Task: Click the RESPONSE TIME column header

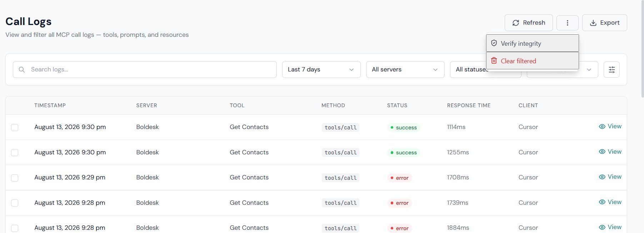Action: coord(469,105)
